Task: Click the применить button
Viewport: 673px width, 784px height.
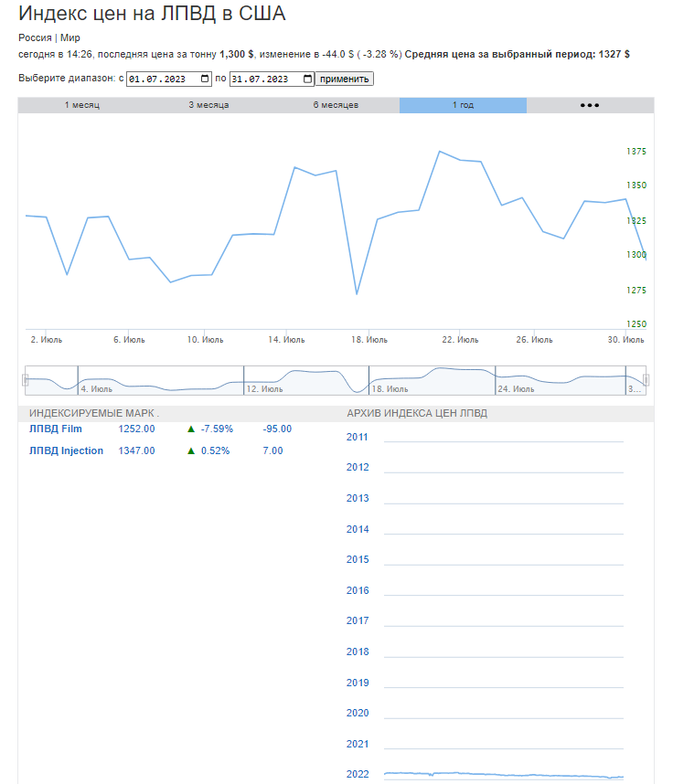Action: pyautogui.click(x=344, y=79)
